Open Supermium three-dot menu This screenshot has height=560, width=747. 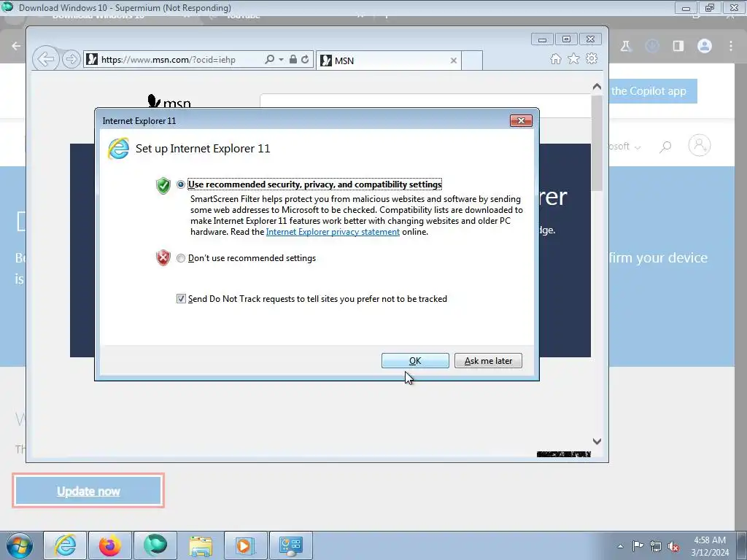tap(731, 46)
